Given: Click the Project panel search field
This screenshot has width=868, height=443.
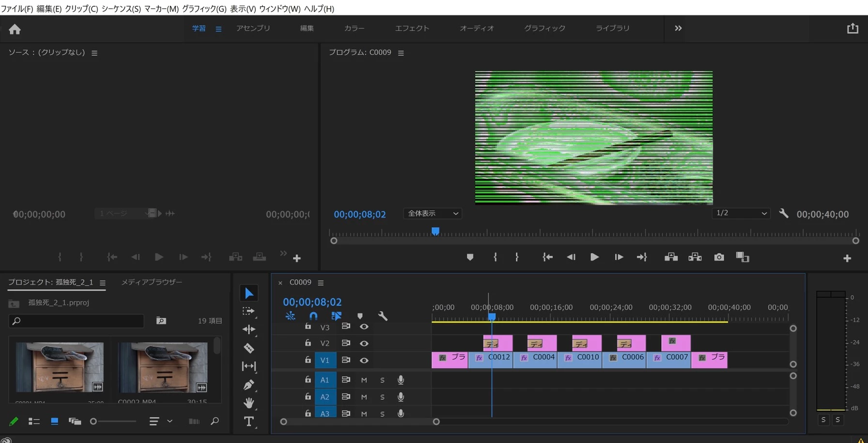Looking at the screenshot, I should coord(76,321).
